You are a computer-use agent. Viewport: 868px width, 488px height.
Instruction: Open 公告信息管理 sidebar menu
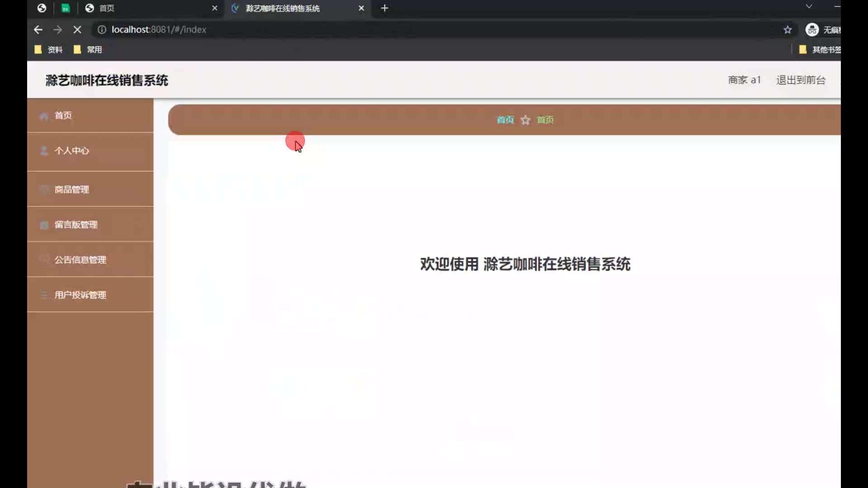tap(90, 260)
